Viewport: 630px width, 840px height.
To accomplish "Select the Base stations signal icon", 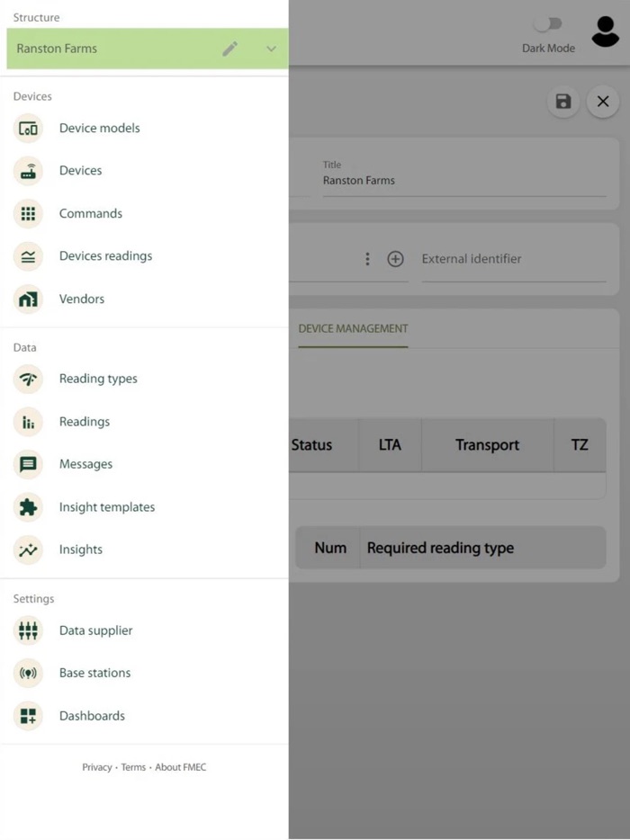I will pyautogui.click(x=28, y=673).
